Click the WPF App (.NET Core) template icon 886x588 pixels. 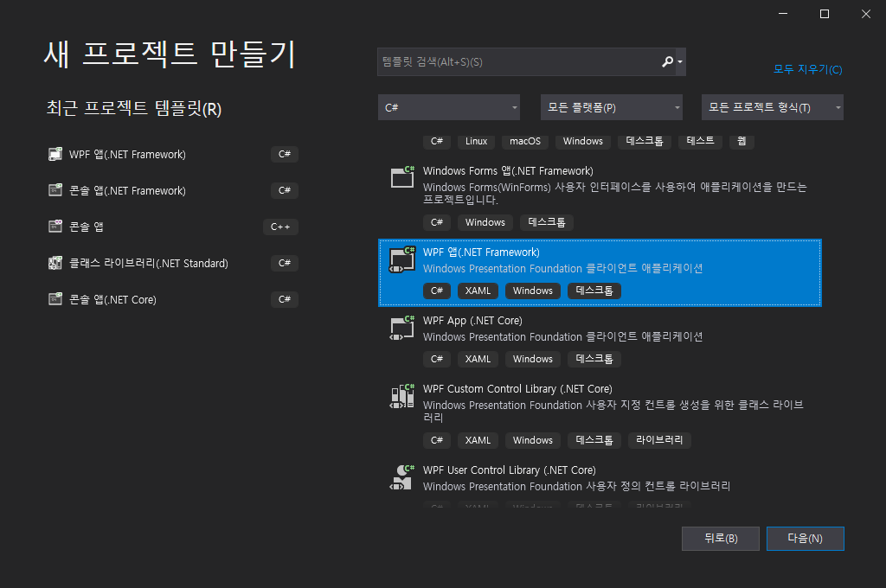click(x=402, y=328)
